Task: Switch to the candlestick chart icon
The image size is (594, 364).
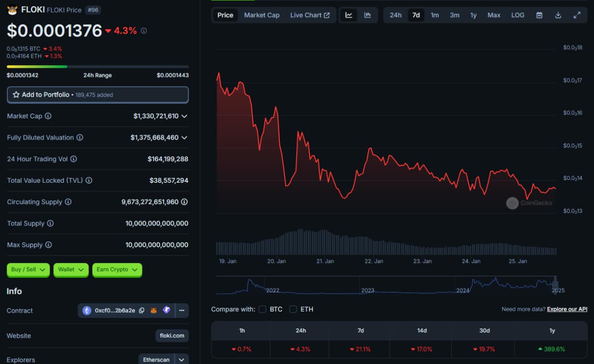Action: (368, 15)
